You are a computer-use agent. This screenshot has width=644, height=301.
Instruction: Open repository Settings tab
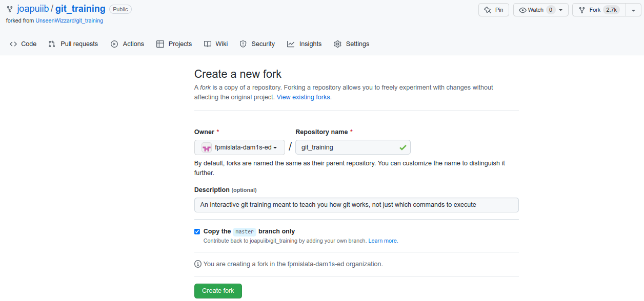tap(352, 44)
